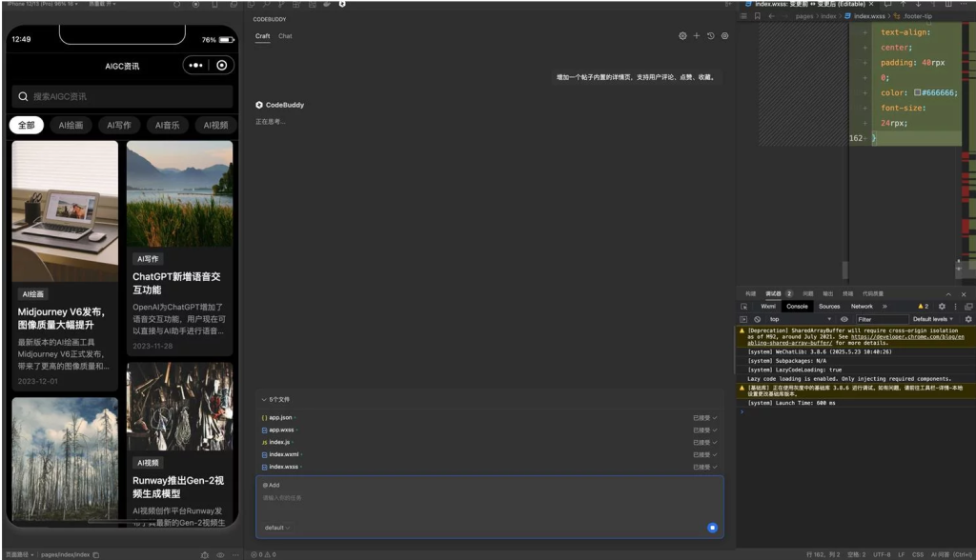Select the AI绘画 category chip
Screen dimensions: 976x560
click(71, 125)
